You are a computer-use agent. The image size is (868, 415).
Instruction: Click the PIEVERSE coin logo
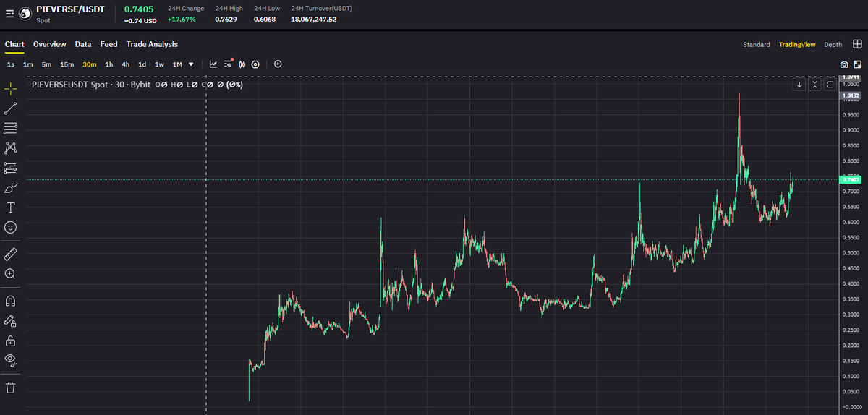coord(25,14)
